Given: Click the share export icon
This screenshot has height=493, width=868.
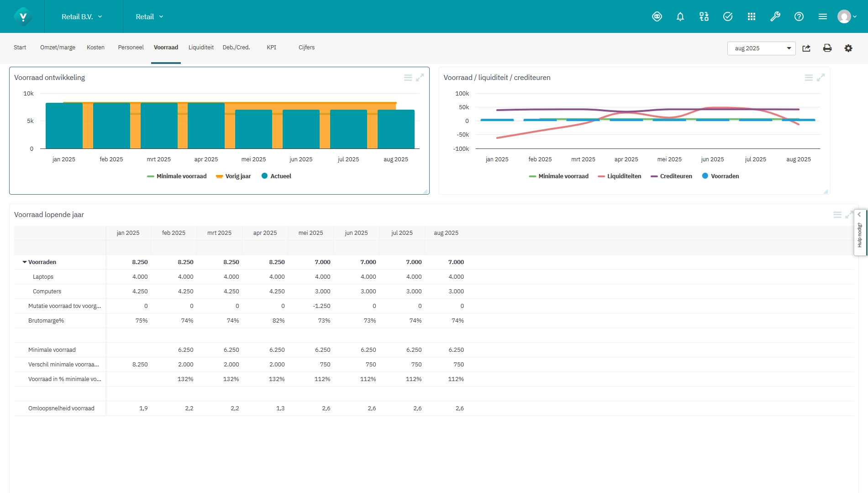Looking at the screenshot, I should coord(806,48).
